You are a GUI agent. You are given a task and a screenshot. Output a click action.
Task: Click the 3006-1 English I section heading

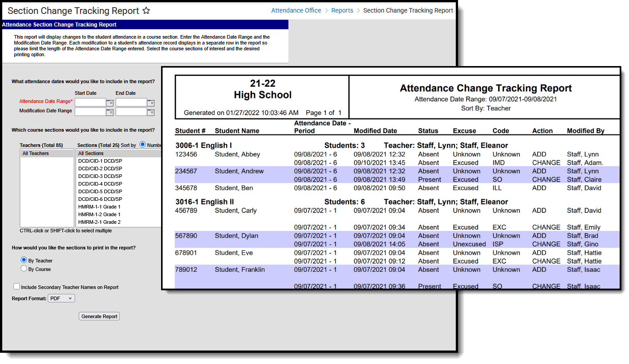[203, 146]
